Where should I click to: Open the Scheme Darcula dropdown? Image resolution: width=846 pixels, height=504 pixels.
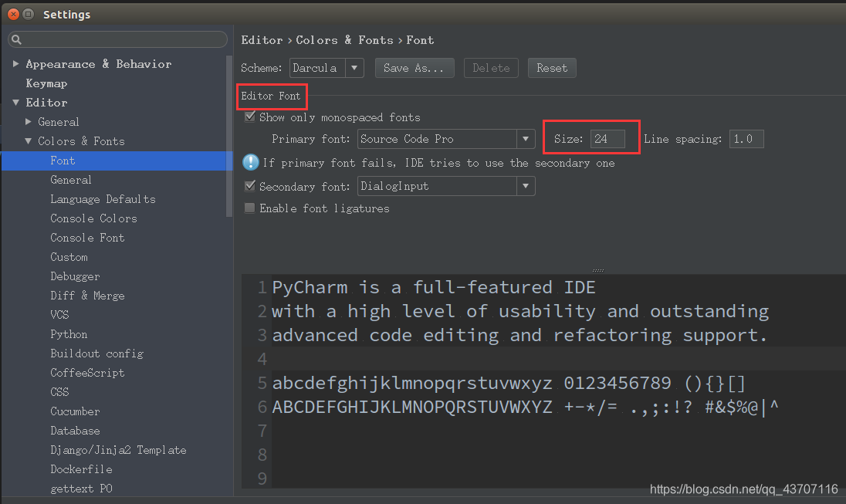tap(327, 68)
